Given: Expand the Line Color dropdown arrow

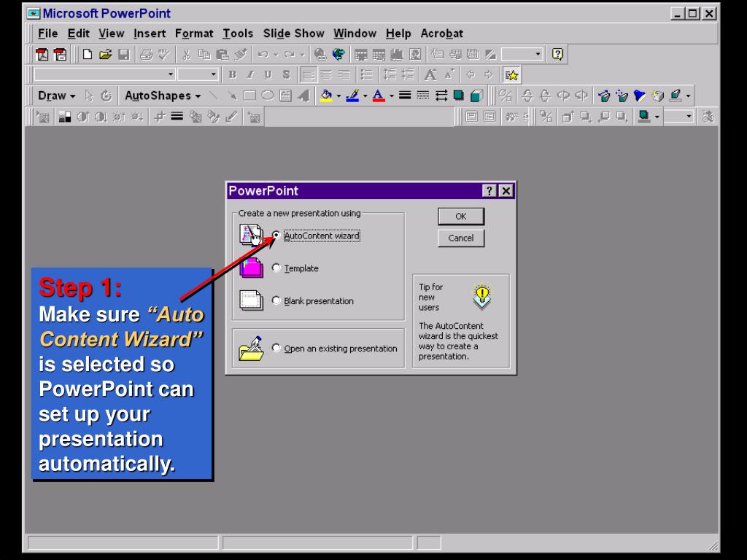Looking at the screenshot, I should [365, 96].
